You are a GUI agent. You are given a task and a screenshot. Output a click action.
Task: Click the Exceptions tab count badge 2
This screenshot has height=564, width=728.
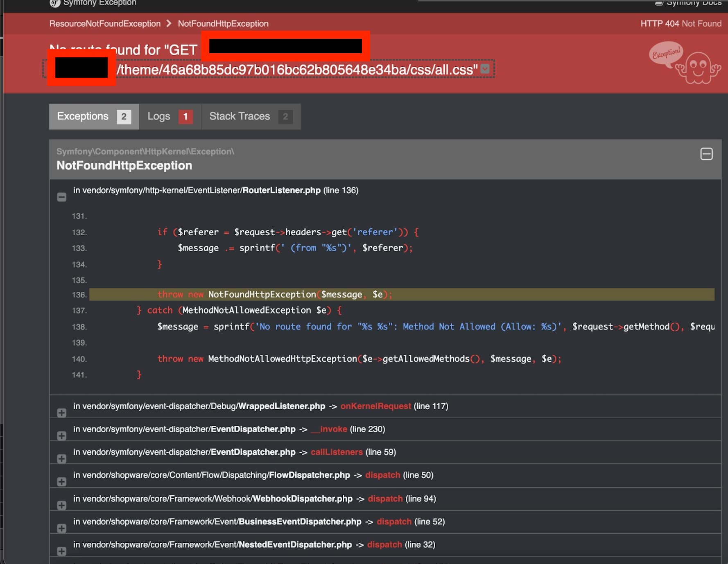coord(124,117)
